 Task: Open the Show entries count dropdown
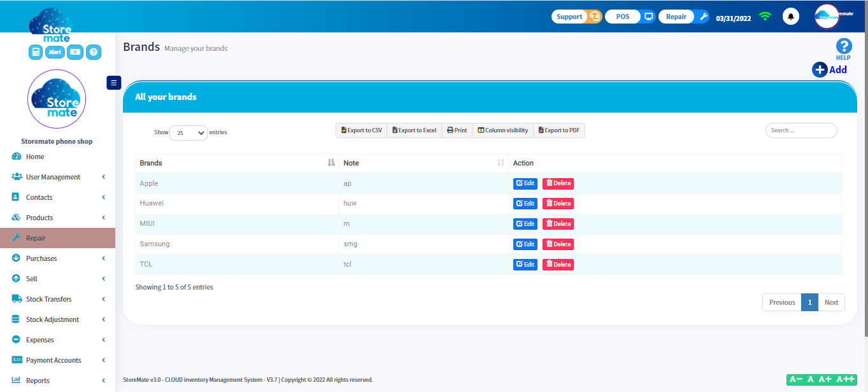(x=189, y=133)
